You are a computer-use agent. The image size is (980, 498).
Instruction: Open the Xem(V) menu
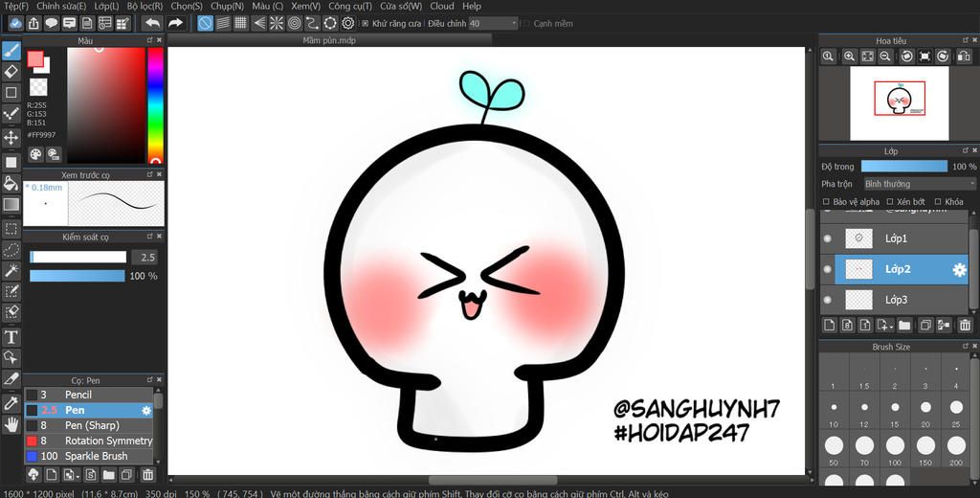(x=305, y=7)
